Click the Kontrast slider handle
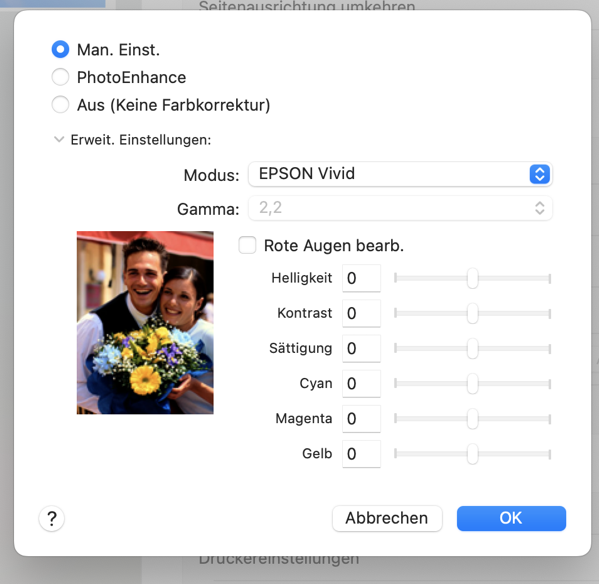 (473, 313)
